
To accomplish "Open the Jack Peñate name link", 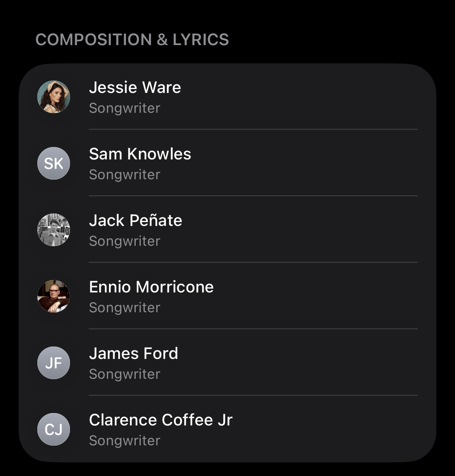I will 135,220.
